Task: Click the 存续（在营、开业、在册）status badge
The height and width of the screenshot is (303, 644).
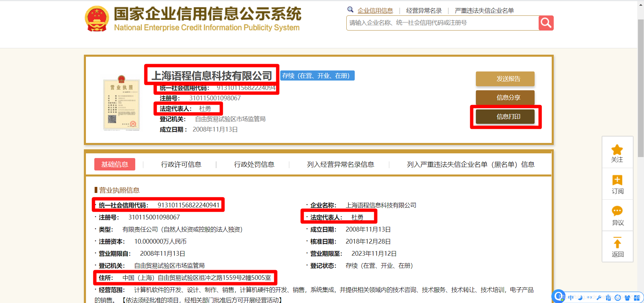Action: tap(317, 76)
